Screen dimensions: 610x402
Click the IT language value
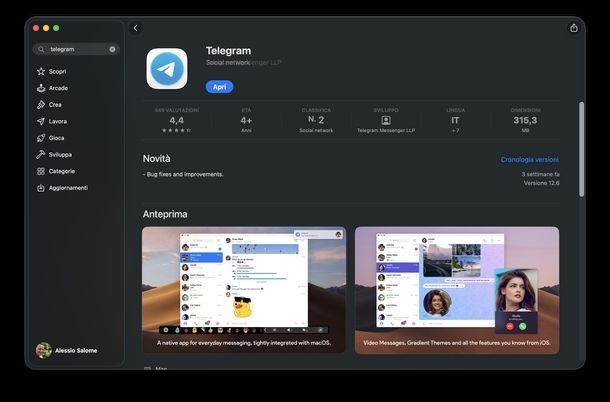pos(455,120)
